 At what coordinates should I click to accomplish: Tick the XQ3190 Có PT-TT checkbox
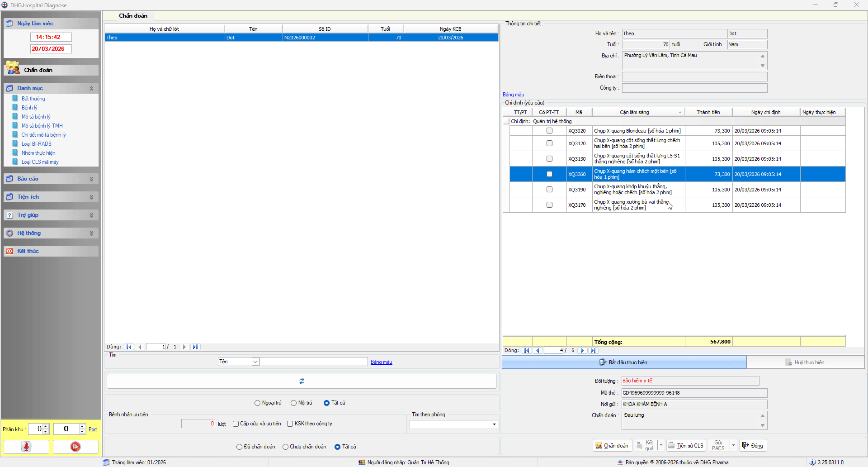coord(549,190)
